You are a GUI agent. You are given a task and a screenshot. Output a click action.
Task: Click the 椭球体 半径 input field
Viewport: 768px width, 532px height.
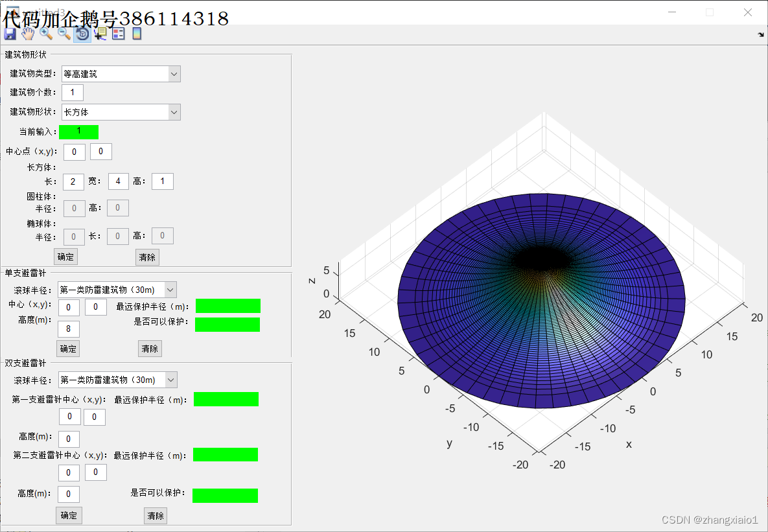(74, 237)
